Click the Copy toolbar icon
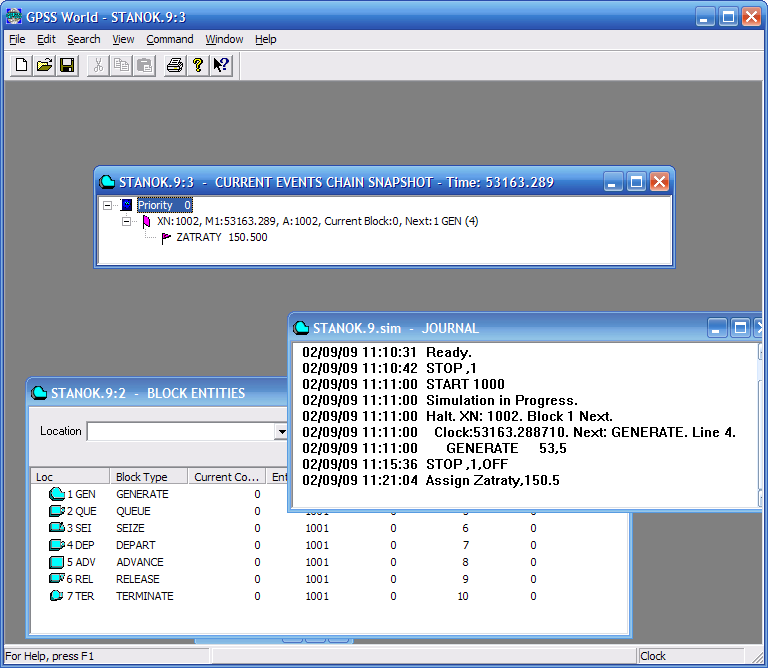 click(121, 65)
